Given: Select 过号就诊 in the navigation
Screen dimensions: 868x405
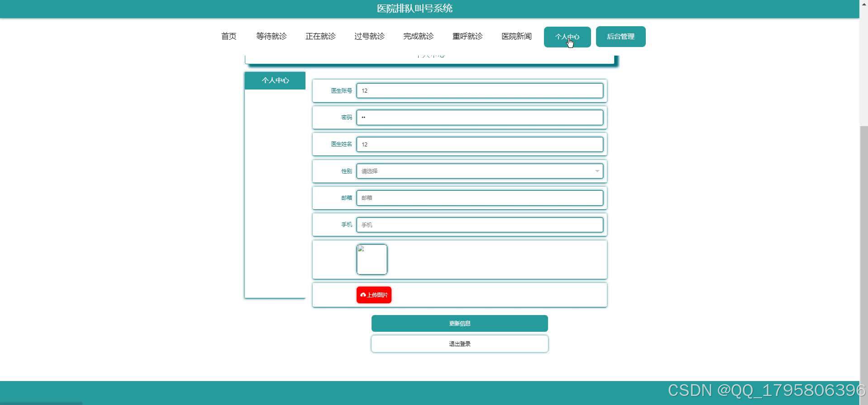Looking at the screenshot, I should [369, 36].
